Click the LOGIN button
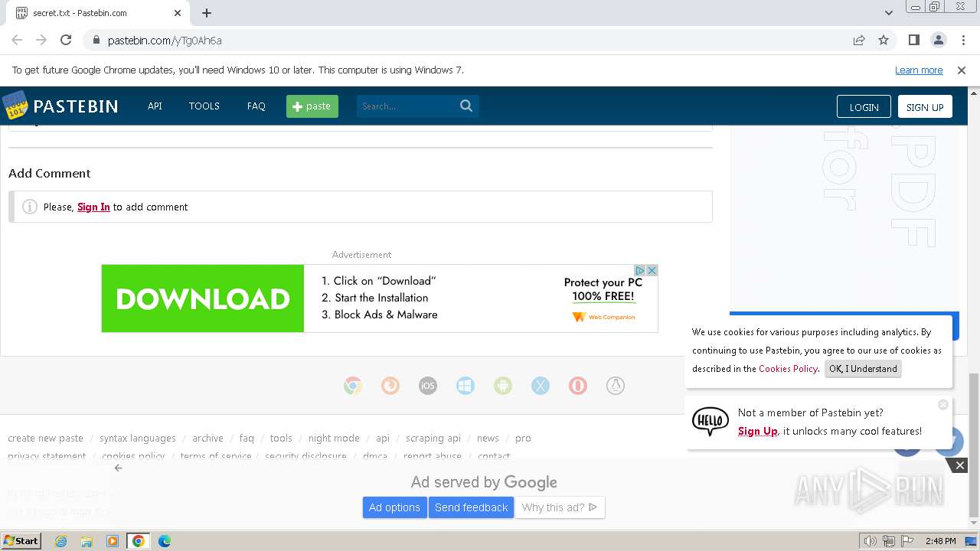This screenshot has width=980, height=551. pos(864,107)
